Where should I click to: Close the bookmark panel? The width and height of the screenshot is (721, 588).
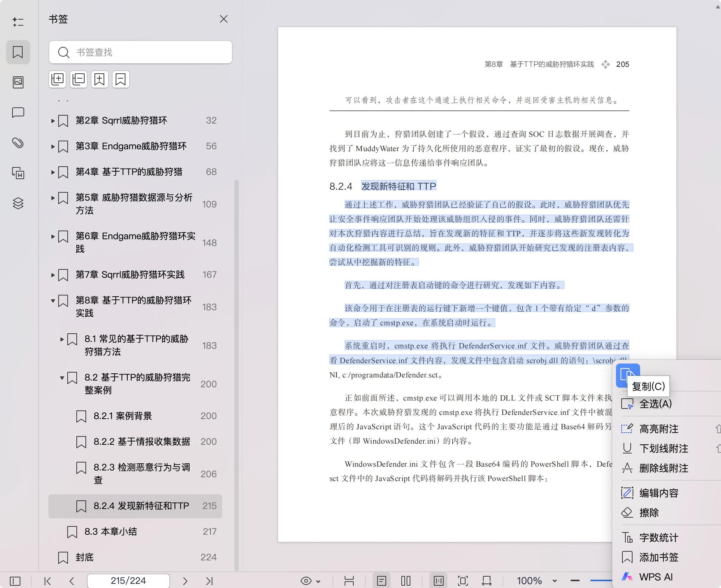[224, 19]
